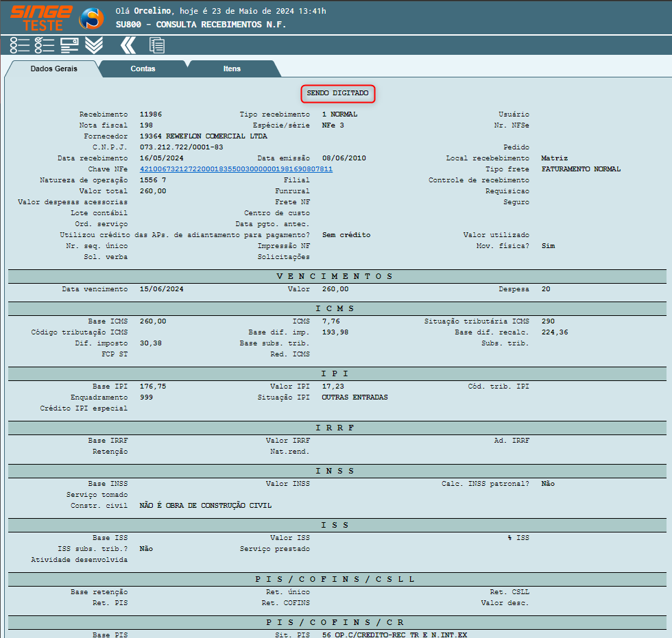Click the SINGE TESTE logo
The width and height of the screenshot is (672, 638).
(40, 17)
